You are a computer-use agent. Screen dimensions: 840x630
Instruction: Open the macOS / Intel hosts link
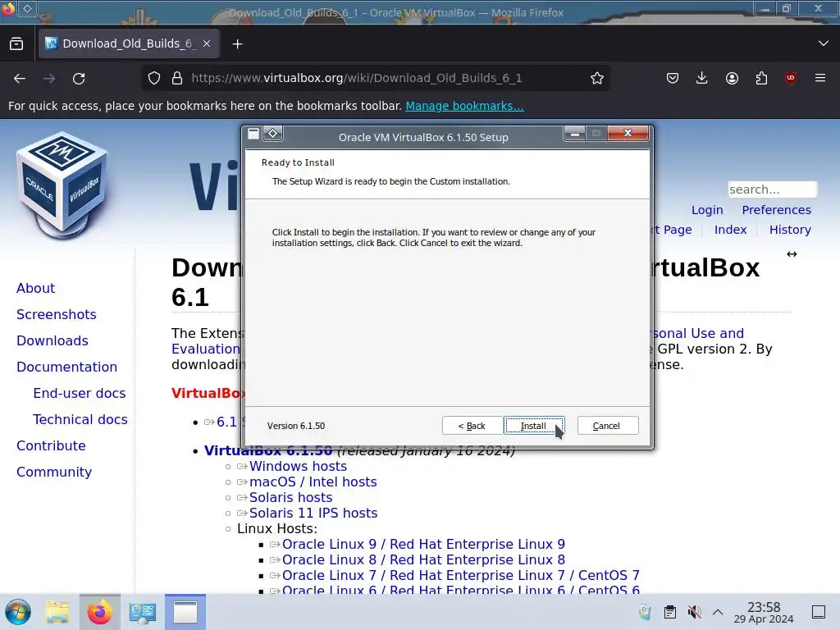point(313,482)
